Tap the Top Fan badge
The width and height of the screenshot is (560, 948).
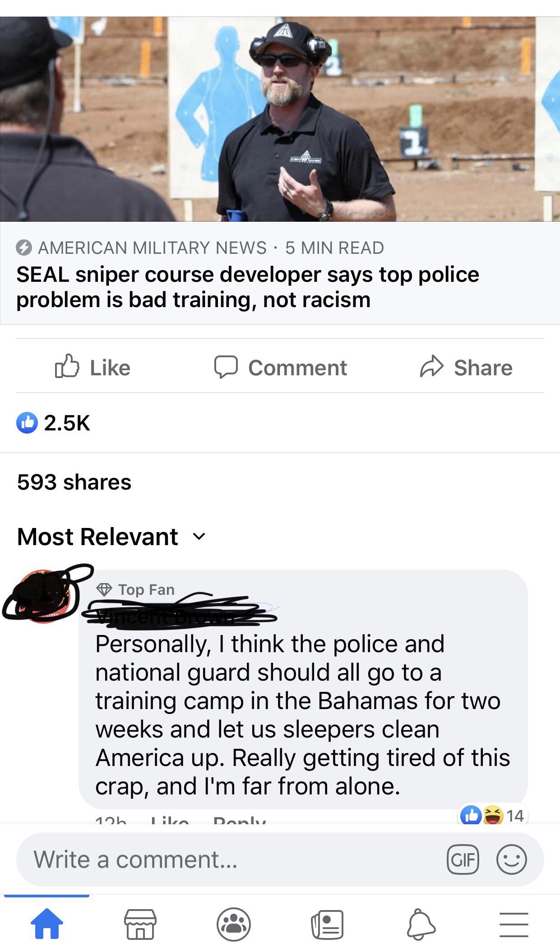click(136, 589)
